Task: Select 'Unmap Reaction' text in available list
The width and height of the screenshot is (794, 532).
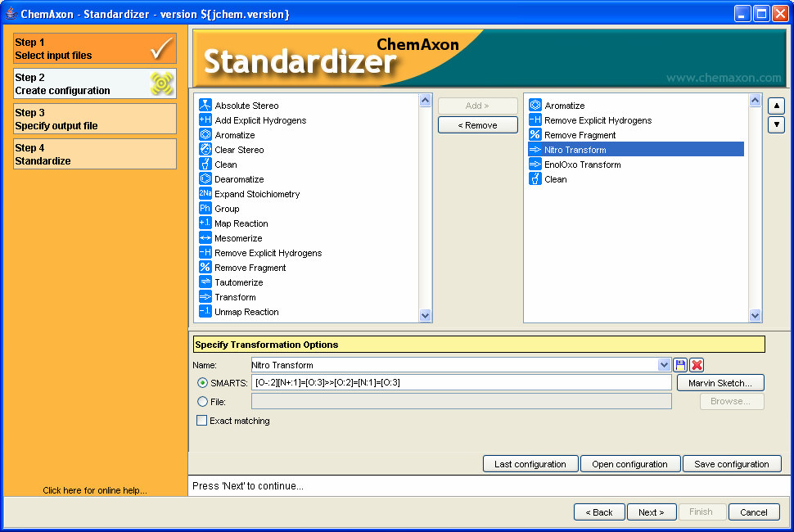Action: point(246,312)
